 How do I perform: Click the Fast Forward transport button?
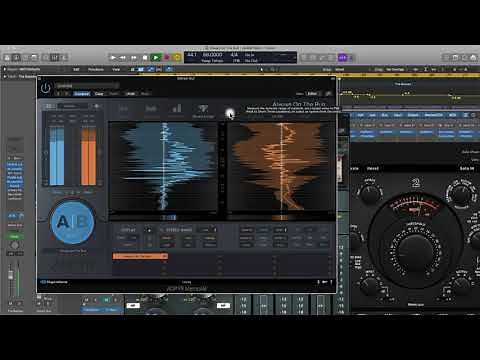tap(133, 58)
